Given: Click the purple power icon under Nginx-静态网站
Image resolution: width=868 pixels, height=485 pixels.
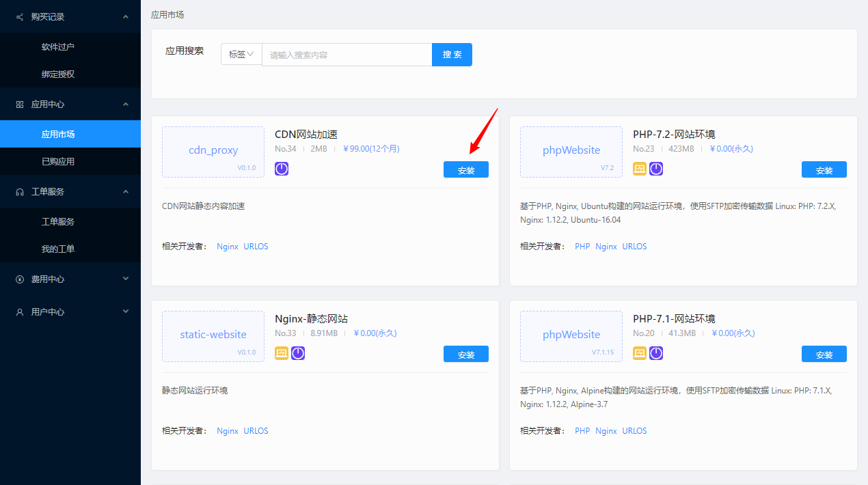Looking at the screenshot, I should (298, 353).
